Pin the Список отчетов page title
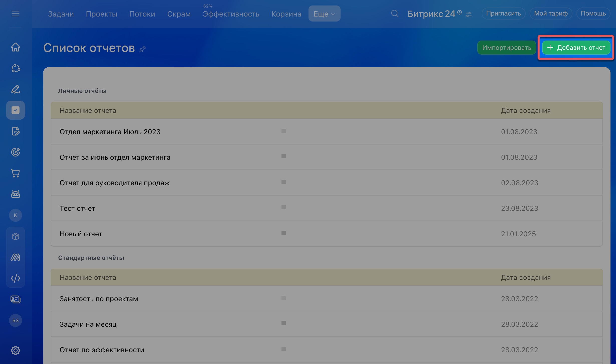 coord(142,49)
